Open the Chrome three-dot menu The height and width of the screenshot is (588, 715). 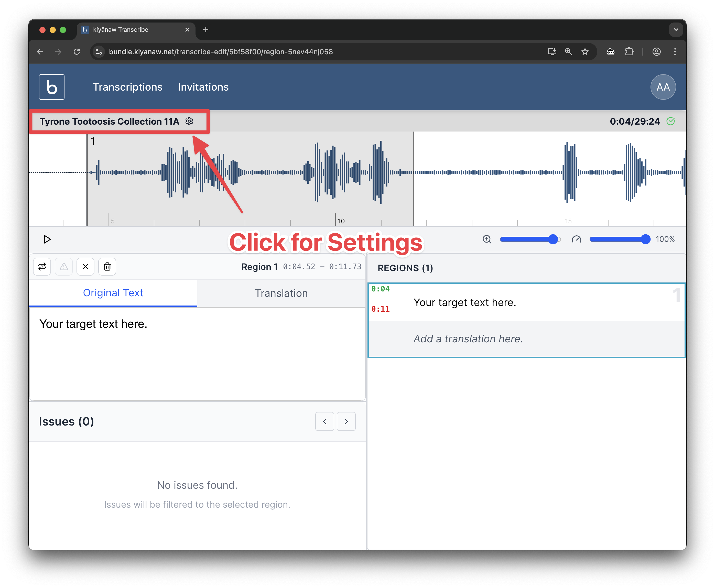tap(675, 52)
